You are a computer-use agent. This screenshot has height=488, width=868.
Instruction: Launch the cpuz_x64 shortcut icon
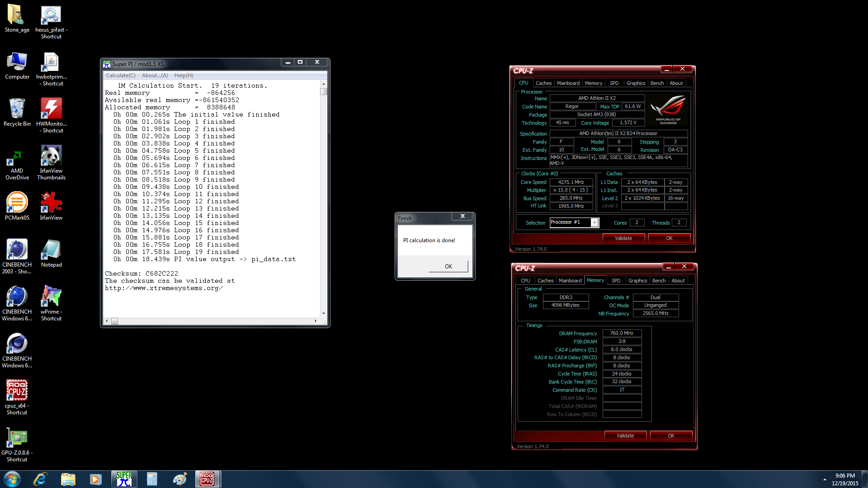[17, 398]
